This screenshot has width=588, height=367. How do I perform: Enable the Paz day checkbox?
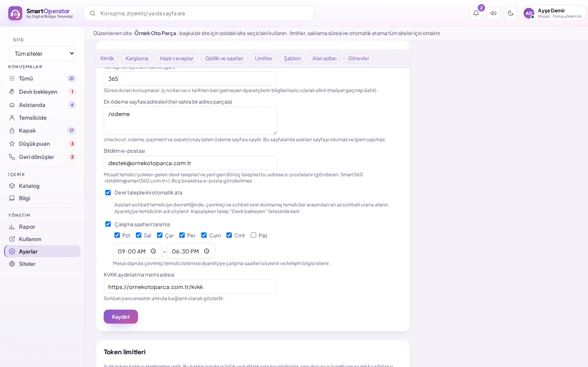click(x=254, y=235)
